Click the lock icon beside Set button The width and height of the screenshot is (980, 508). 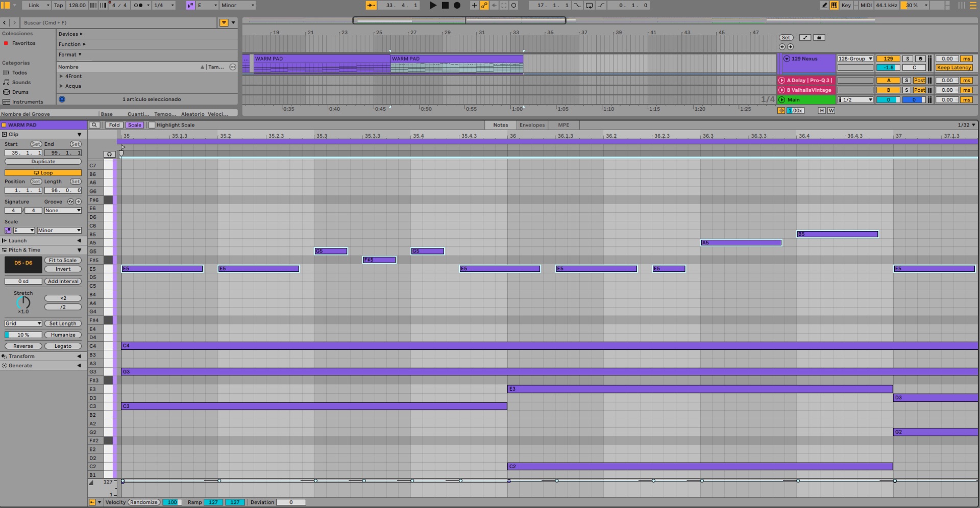coord(819,38)
